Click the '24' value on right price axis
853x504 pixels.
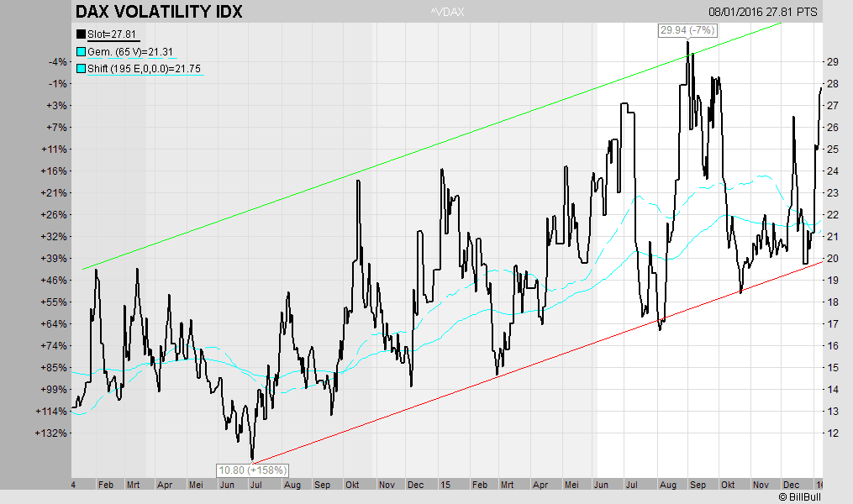tap(832, 171)
